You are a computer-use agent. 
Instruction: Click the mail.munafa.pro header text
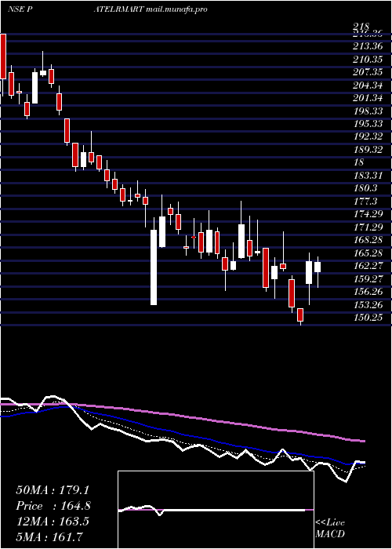pyautogui.click(x=176, y=9)
